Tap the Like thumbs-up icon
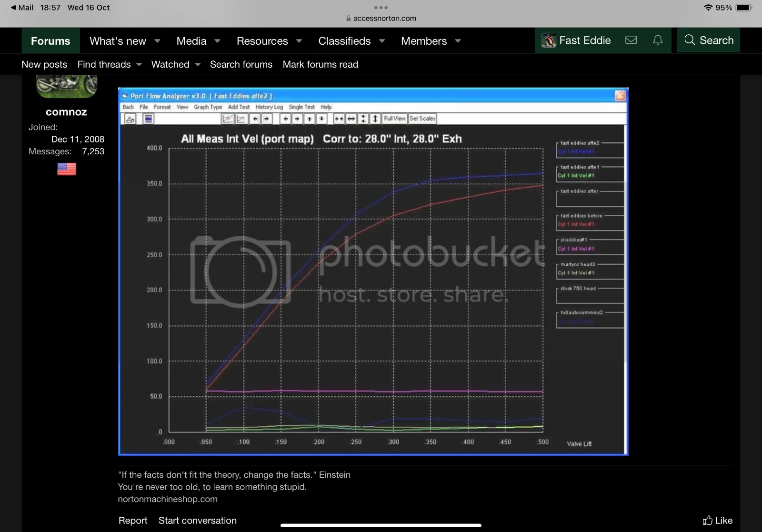The image size is (762, 532). [708, 520]
